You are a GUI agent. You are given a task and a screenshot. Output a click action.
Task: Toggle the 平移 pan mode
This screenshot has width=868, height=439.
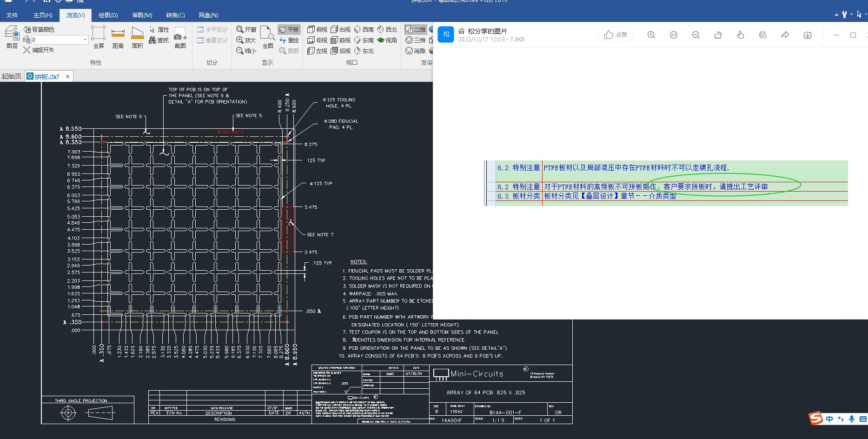289,29
